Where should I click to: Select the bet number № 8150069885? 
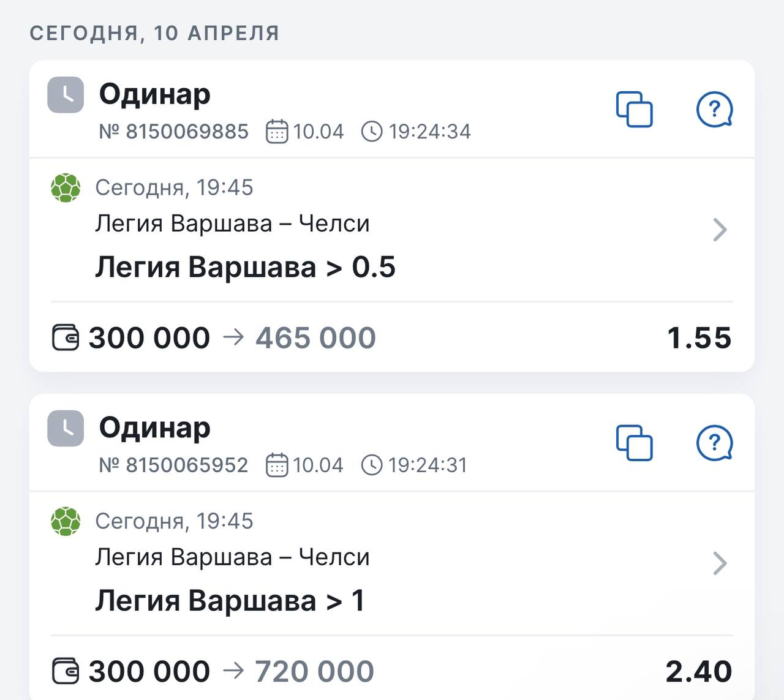pyautogui.click(x=173, y=131)
